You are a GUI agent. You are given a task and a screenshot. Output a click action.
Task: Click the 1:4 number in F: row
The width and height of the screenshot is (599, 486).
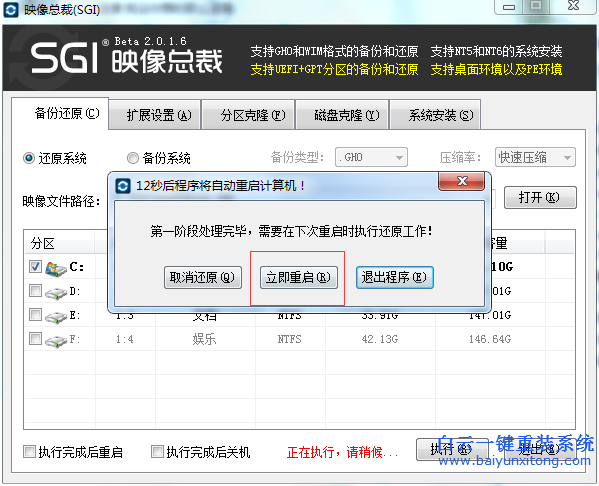pos(125,339)
